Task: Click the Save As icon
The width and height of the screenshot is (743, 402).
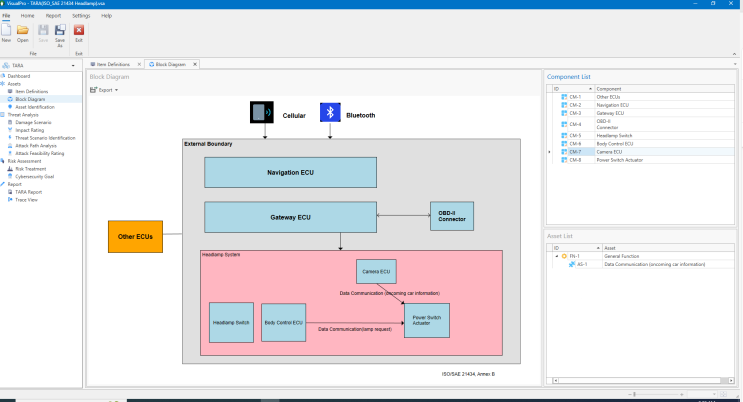Action: click(60, 32)
